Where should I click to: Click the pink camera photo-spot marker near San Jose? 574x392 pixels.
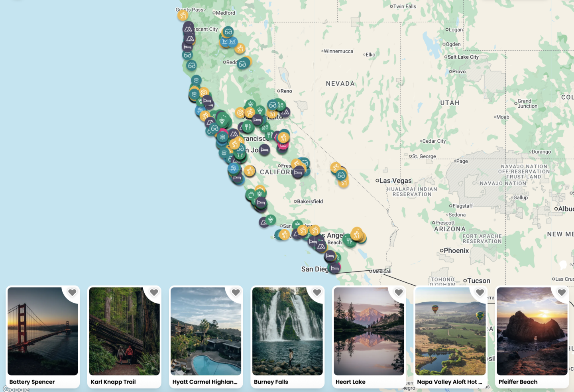(x=283, y=145)
